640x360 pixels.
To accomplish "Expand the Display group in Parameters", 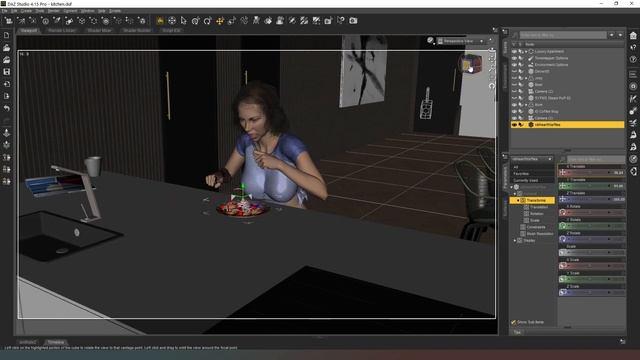I will (x=515, y=240).
